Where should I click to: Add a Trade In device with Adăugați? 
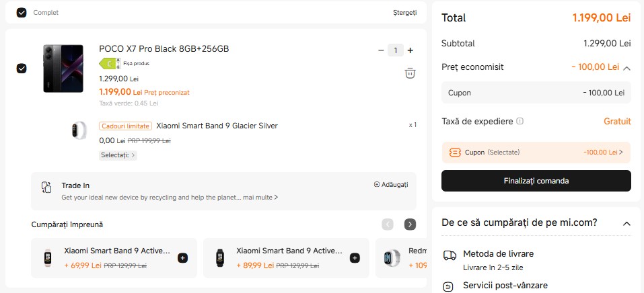pos(391,185)
